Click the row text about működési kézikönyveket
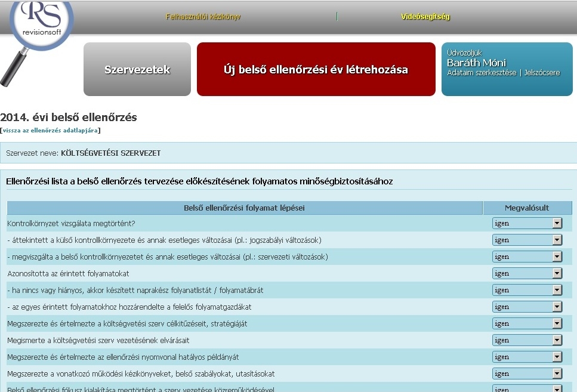The image size is (577, 392). coord(141,374)
